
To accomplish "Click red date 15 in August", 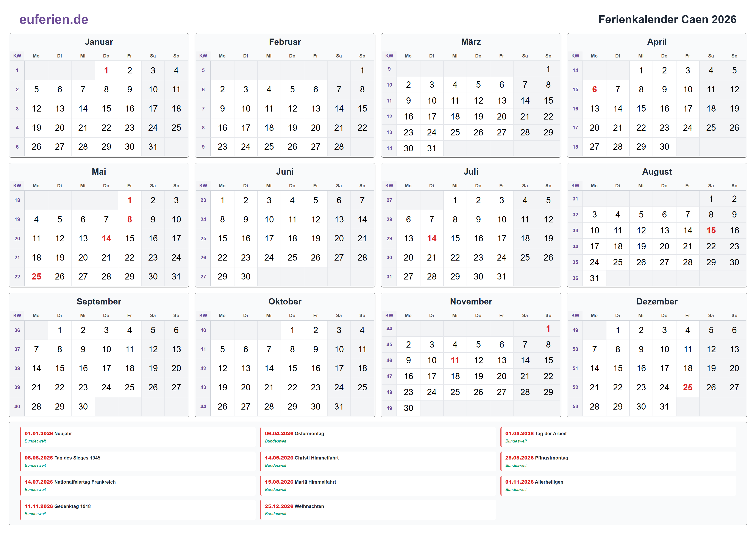I will (711, 231).
